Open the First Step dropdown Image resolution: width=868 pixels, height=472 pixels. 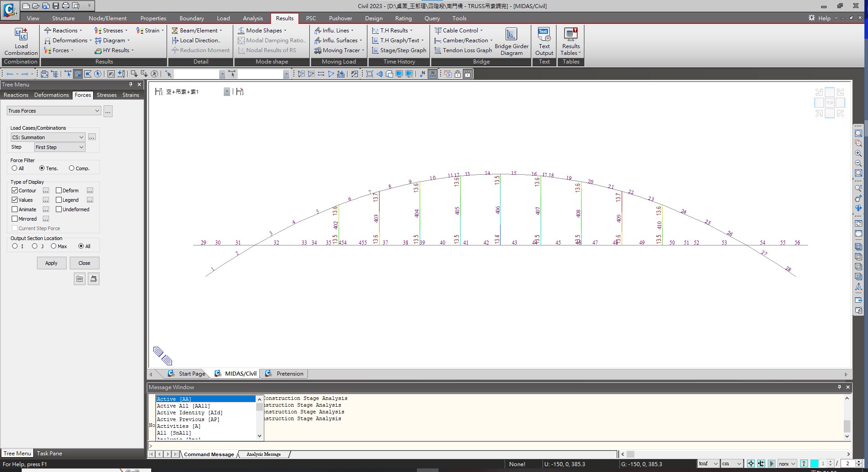59,147
